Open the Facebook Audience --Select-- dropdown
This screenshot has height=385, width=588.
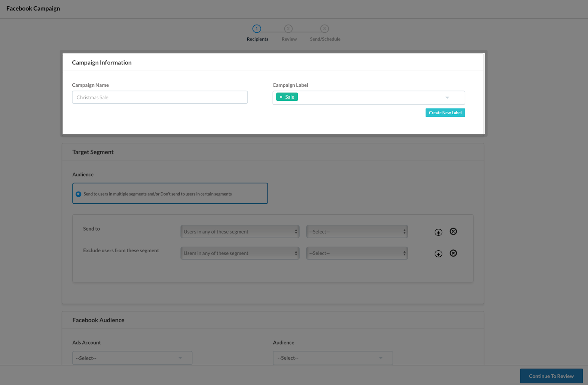tap(333, 358)
